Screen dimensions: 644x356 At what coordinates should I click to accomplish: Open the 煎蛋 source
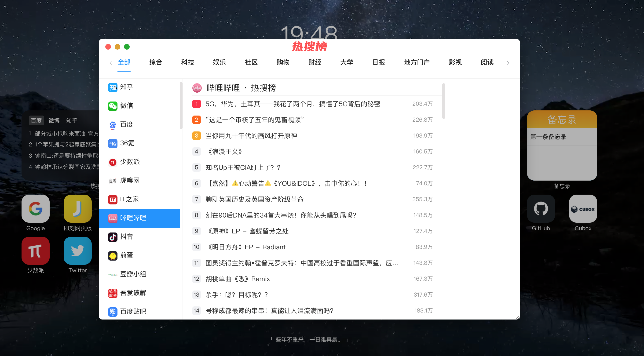[x=126, y=256]
